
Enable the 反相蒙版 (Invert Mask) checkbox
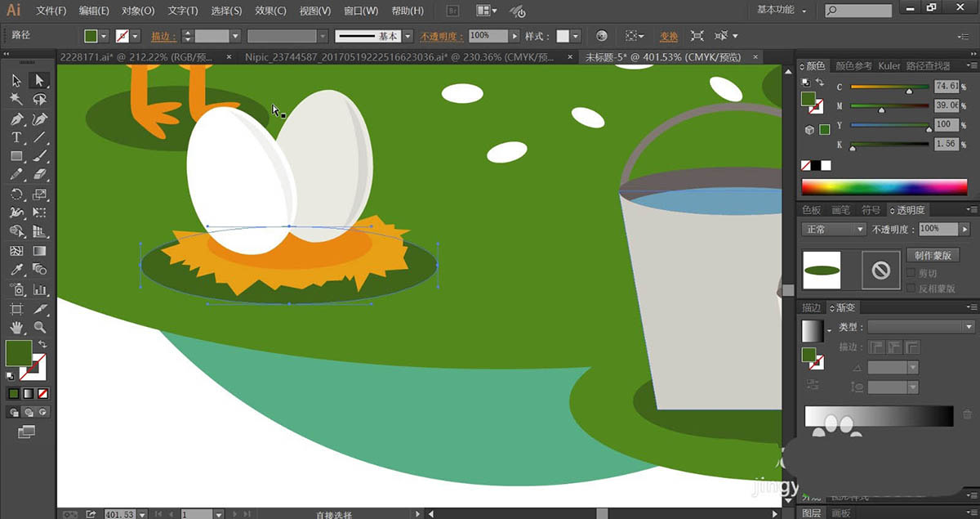[x=912, y=289]
